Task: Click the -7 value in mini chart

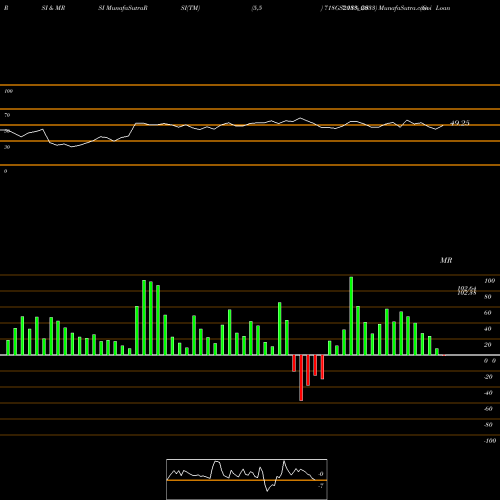Action: pos(320,486)
